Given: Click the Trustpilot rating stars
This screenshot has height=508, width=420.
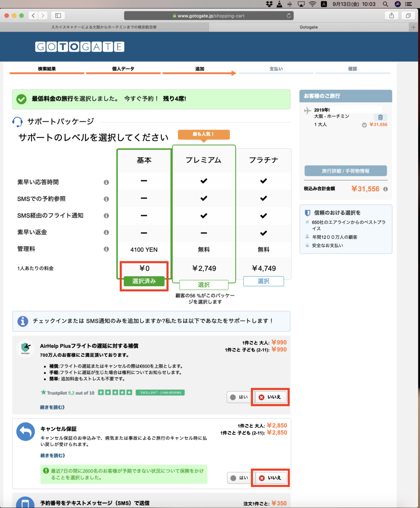Looking at the screenshot, I should (115, 392).
